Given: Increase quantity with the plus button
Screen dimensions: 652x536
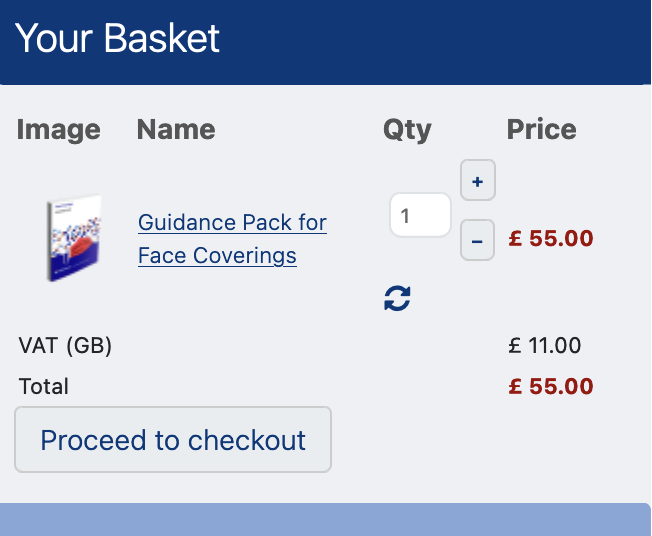Looking at the screenshot, I should coord(477,181).
